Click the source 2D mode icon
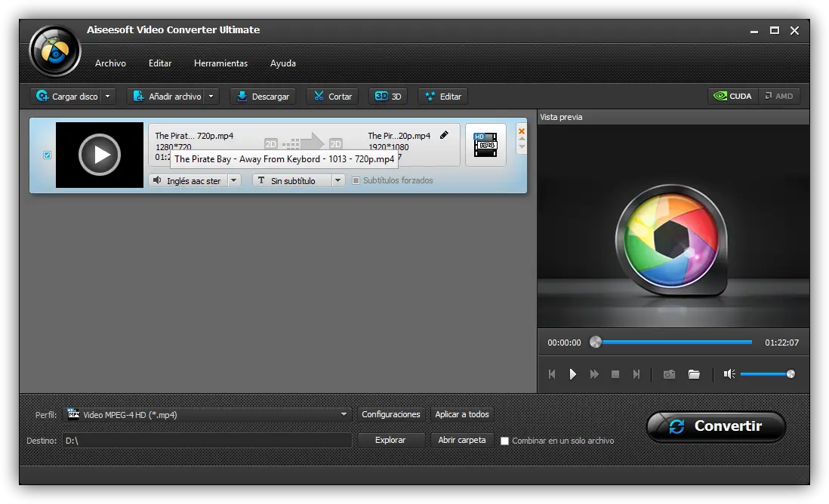The image size is (829, 504). click(271, 143)
